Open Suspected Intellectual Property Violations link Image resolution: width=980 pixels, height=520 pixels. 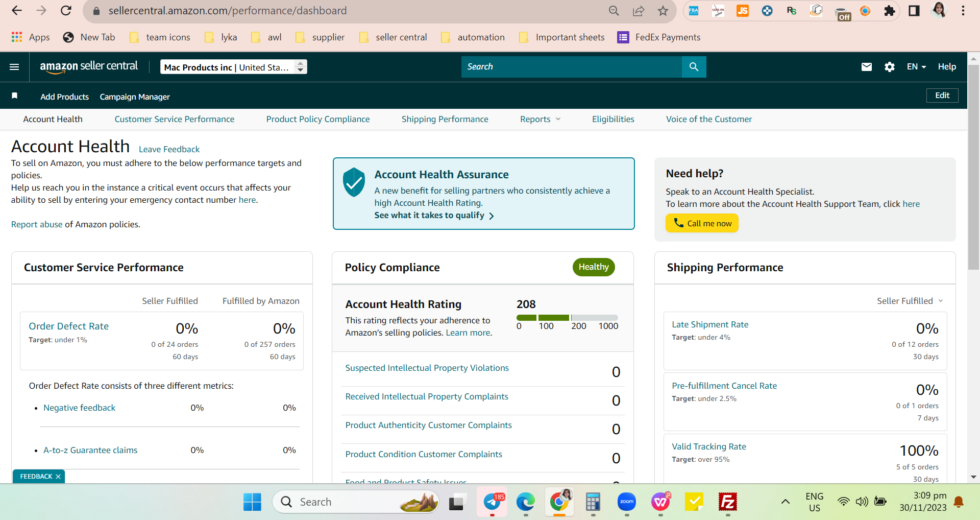click(427, 368)
